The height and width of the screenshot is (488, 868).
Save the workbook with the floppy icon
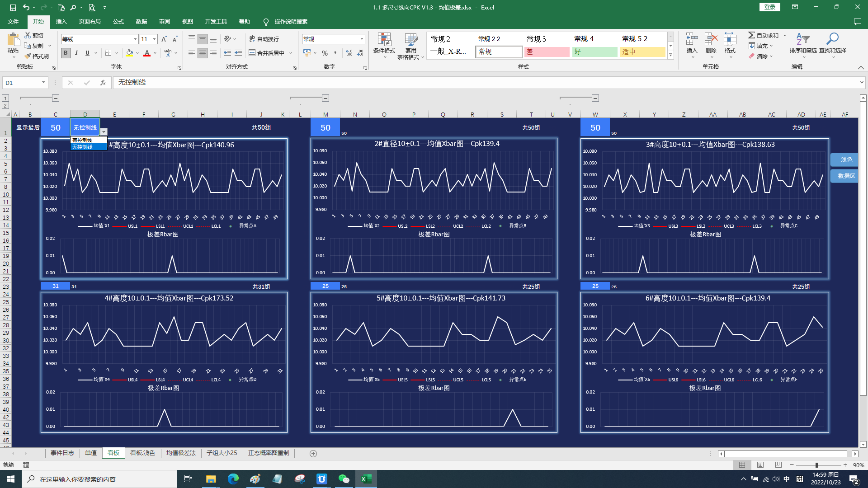pyautogui.click(x=13, y=7)
